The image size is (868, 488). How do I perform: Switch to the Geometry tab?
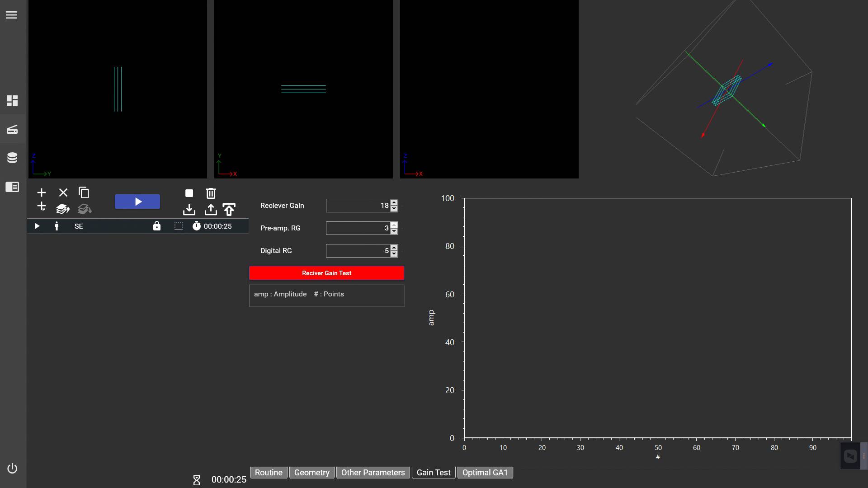click(x=311, y=473)
